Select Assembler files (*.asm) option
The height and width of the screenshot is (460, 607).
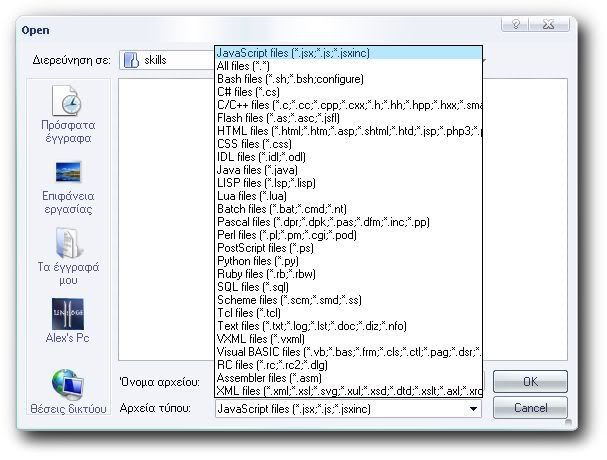click(348, 378)
